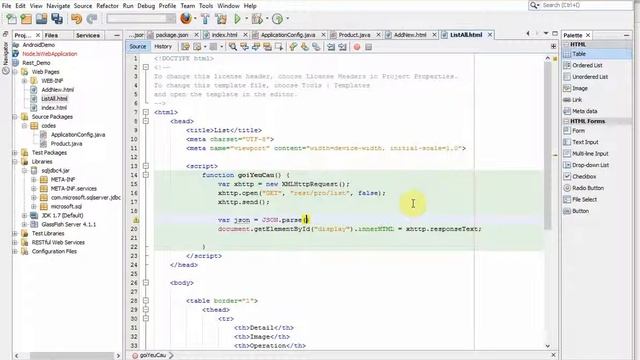Image resolution: width=640 pixels, height=360 pixels.
Task: Select ApplicationConfig.java in the project tree
Action: point(78,135)
